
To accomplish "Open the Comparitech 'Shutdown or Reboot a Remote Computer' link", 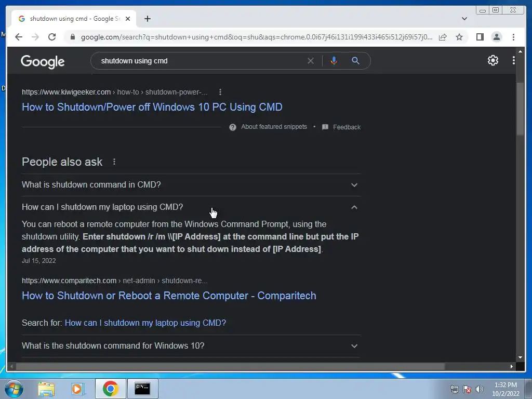I will click(169, 296).
